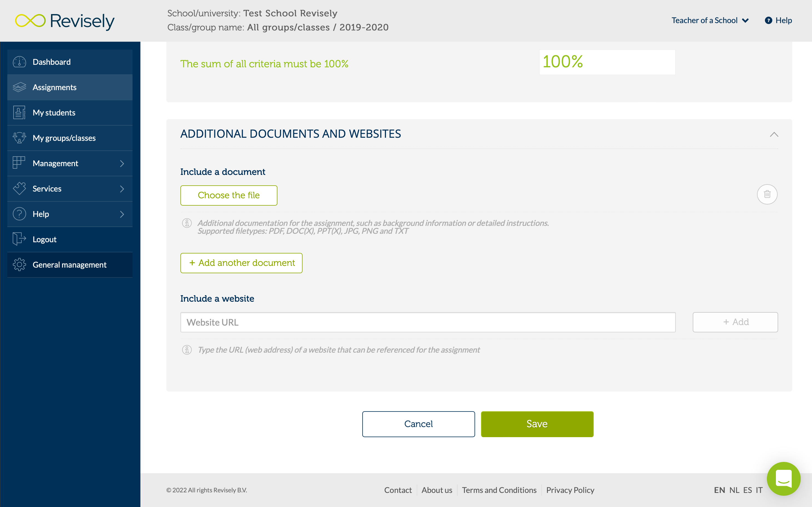Click the Revisely infinity logo

(x=30, y=21)
